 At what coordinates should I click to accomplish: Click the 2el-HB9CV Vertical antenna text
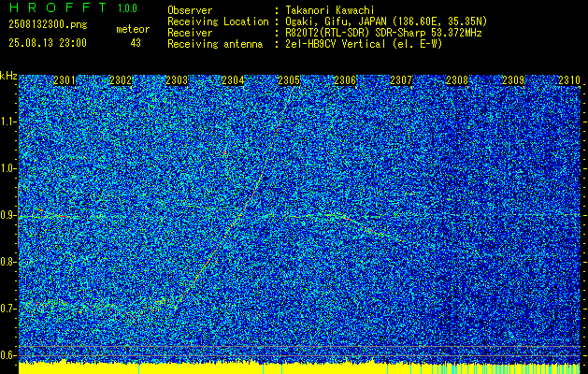364,44
